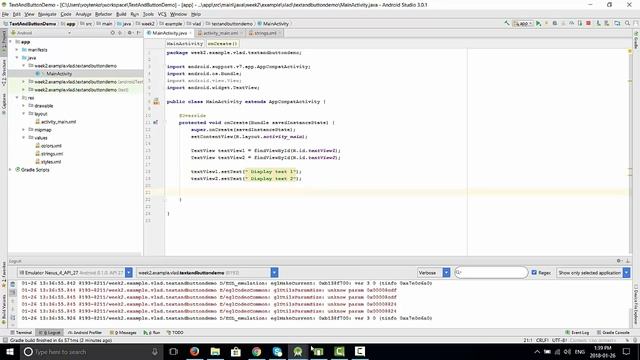Image resolution: width=640 pixels, height=360 pixels.
Task: Open the File menu
Action: pos(5,14)
